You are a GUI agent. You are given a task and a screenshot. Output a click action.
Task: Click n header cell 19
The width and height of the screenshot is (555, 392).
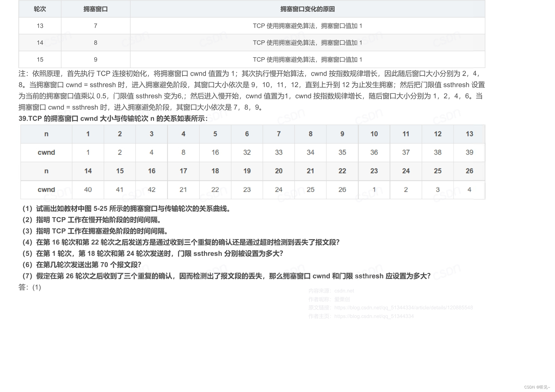click(247, 171)
